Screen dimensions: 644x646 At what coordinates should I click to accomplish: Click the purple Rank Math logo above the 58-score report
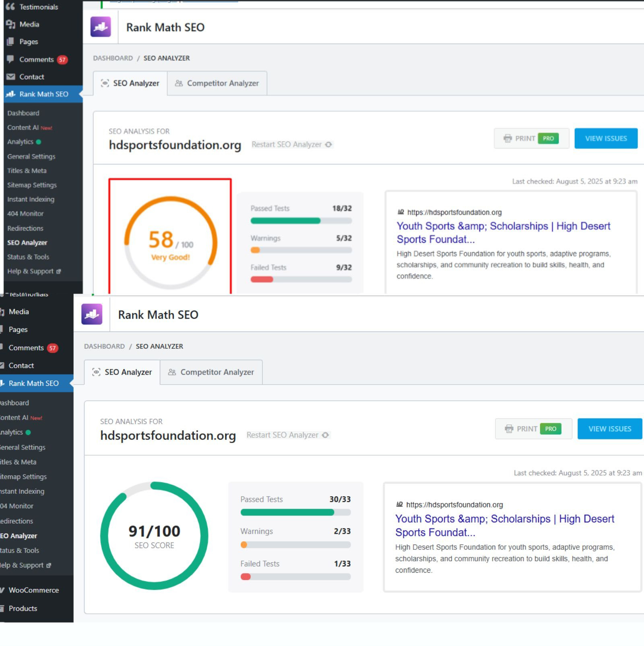[x=101, y=27]
